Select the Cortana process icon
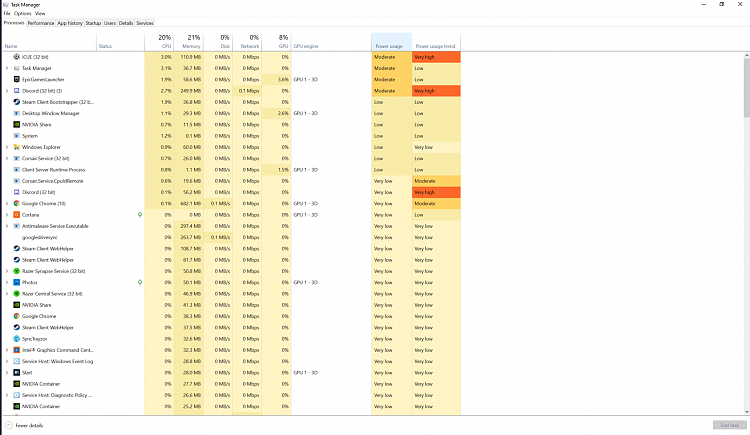This screenshot has width=750, height=435. [16, 215]
